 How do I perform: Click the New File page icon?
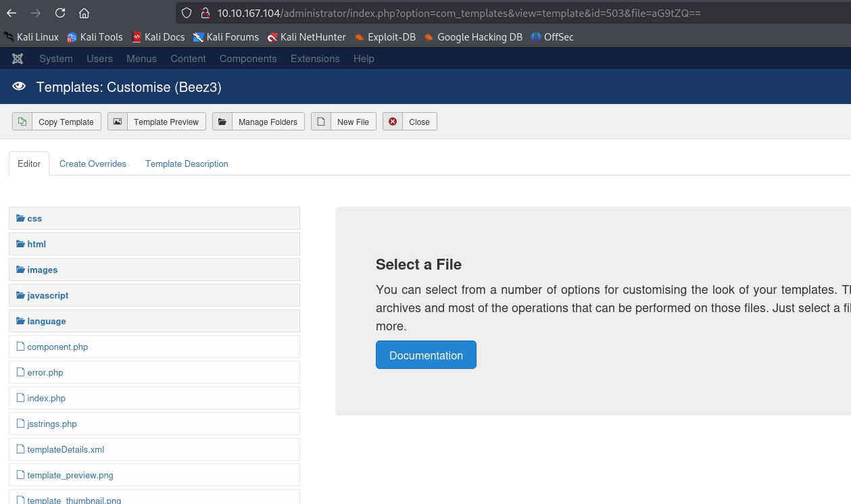click(321, 122)
